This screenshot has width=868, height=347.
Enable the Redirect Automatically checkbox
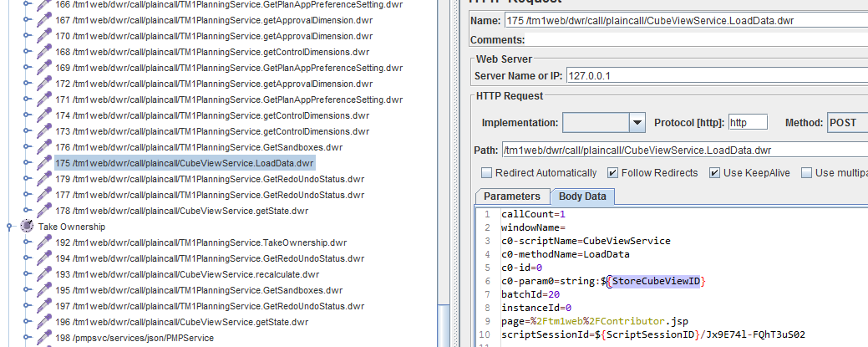pos(486,173)
